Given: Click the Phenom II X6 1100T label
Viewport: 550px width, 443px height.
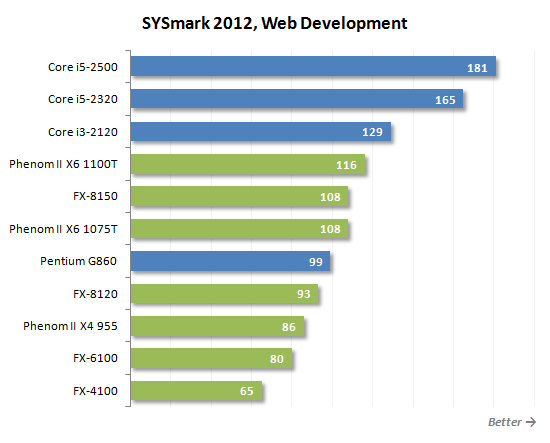Looking at the screenshot, I should [63, 164].
